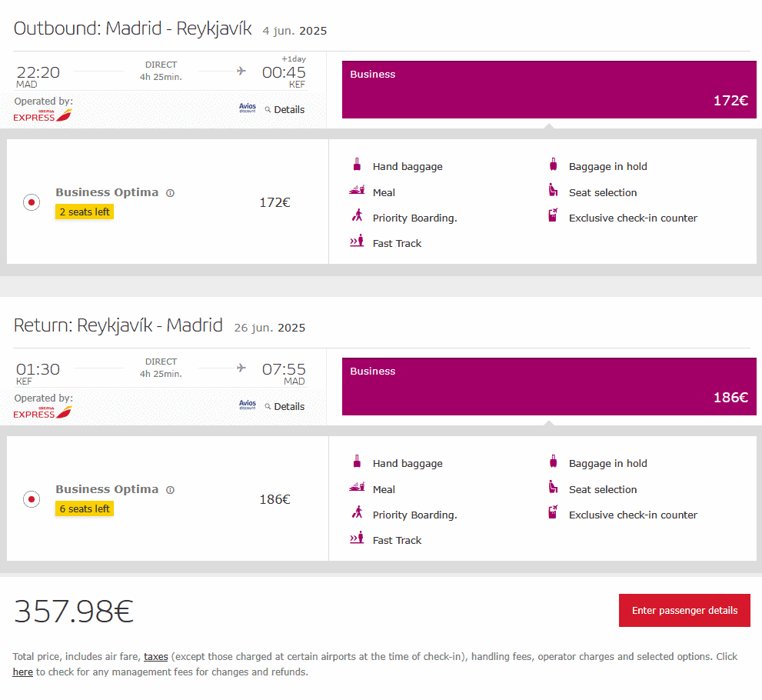Click the 2 seats left badge
This screenshot has height=700, width=762.
pyautogui.click(x=85, y=212)
